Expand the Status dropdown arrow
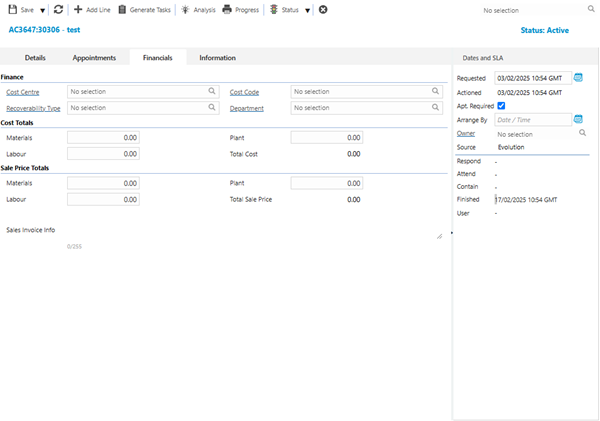 (x=307, y=10)
